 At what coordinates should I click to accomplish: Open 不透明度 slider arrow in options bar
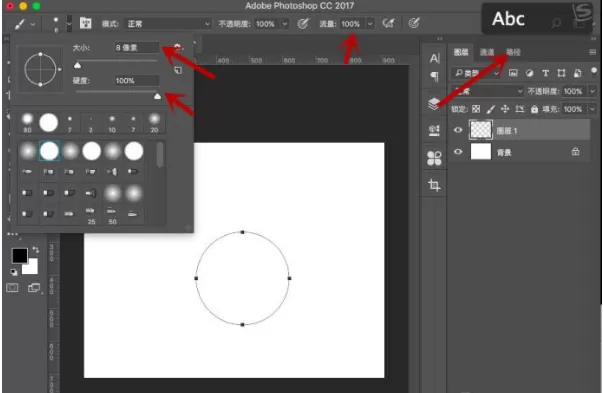coord(285,24)
